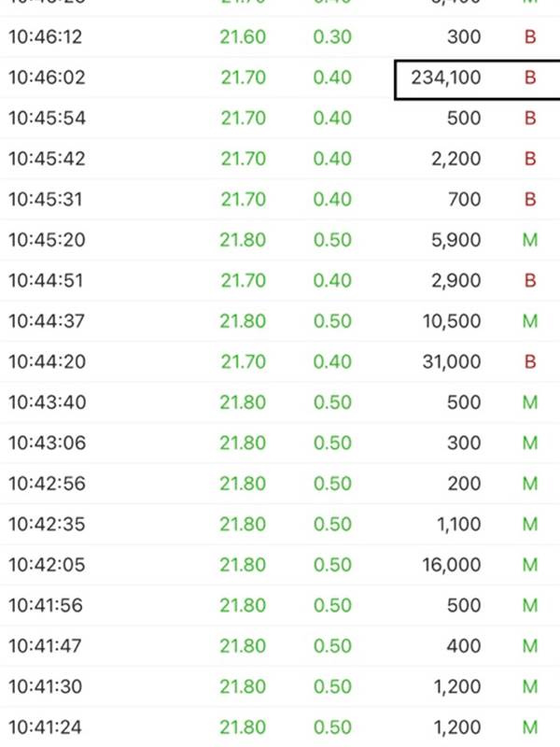Image resolution: width=560 pixels, height=747 pixels.
Task: Select the 10:43:06 trade with 300 volume
Action: pos(280,443)
